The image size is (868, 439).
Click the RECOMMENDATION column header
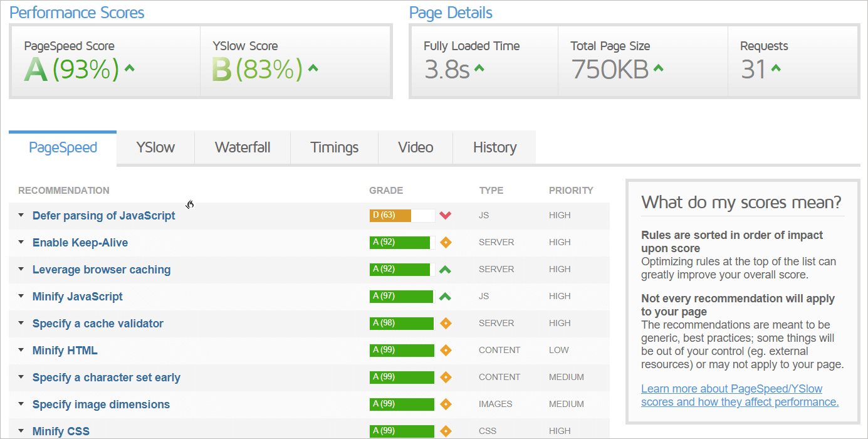(x=64, y=191)
